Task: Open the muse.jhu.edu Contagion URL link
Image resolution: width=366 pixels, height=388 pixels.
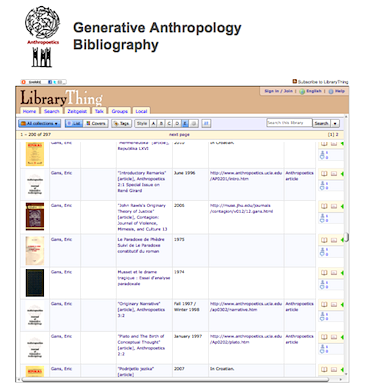Action: click(242, 208)
